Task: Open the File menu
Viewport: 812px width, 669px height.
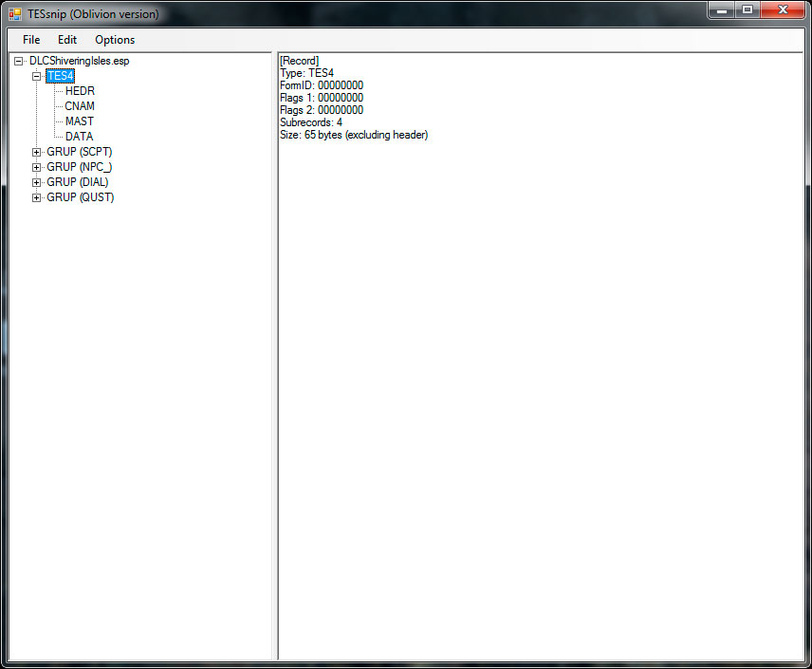Action: 31,40
